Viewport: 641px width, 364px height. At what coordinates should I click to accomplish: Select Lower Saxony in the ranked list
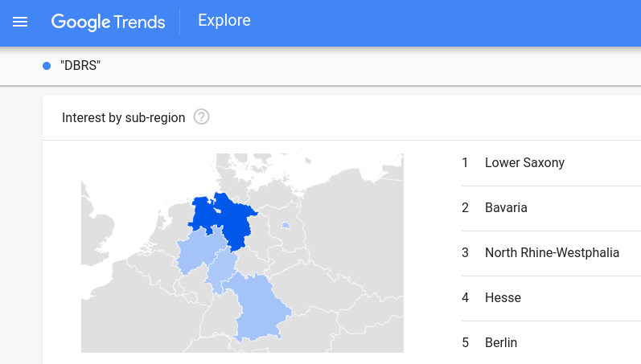(524, 163)
